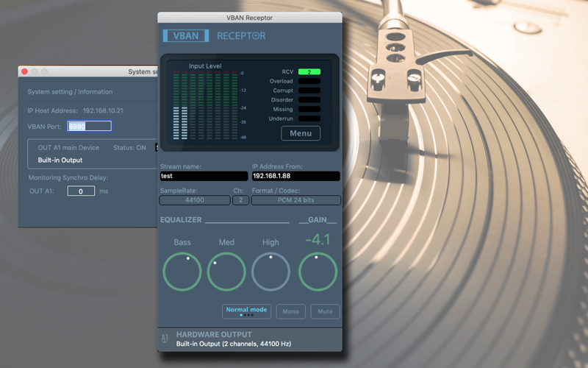Click 'Status: ON' in System settings
Image resolution: width=588 pixels, height=368 pixels.
(130, 148)
